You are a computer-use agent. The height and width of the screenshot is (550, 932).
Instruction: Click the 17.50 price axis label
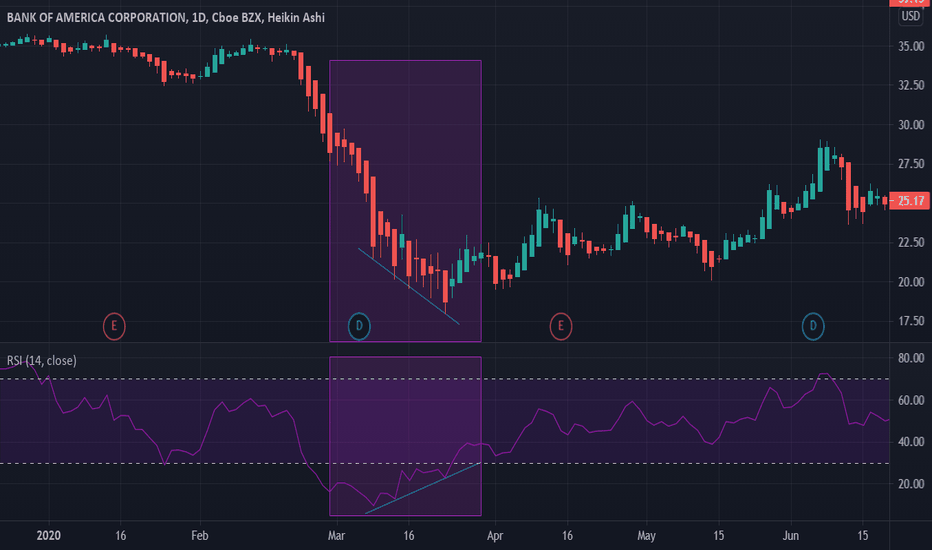[x=911, y=321]
